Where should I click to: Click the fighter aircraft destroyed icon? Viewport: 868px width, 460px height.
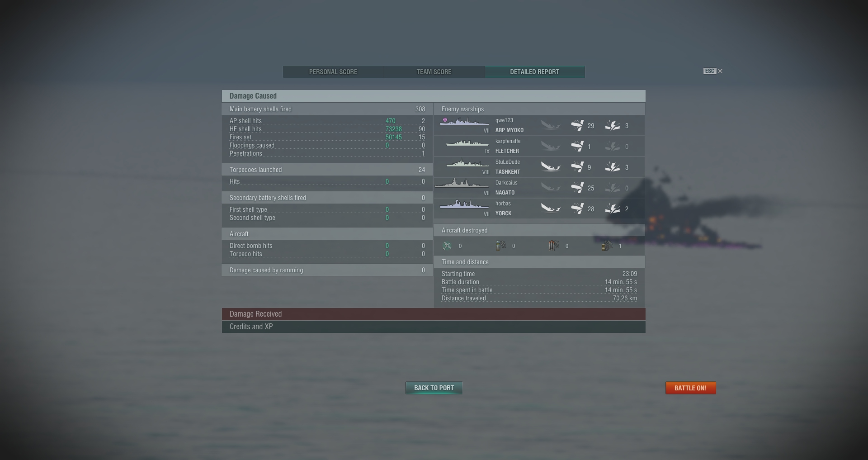click(x=447, y=246)
